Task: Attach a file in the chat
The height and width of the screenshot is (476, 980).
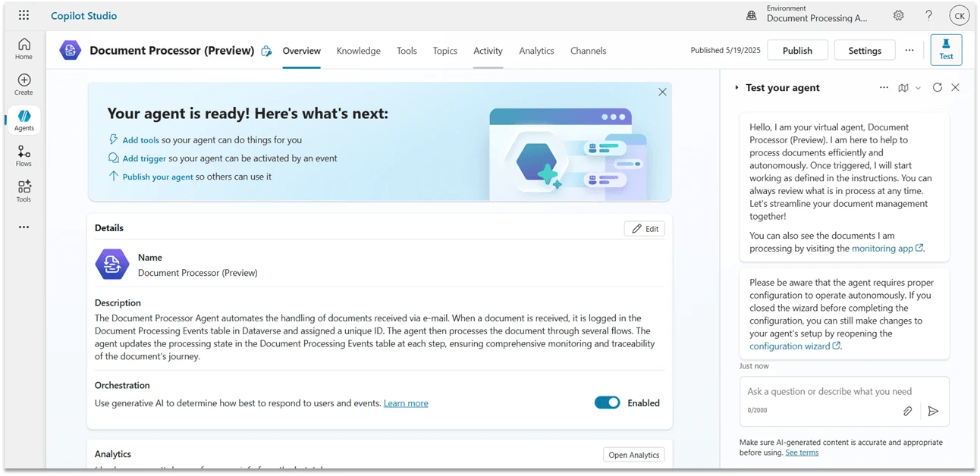Action: click(x=907, y=411)
